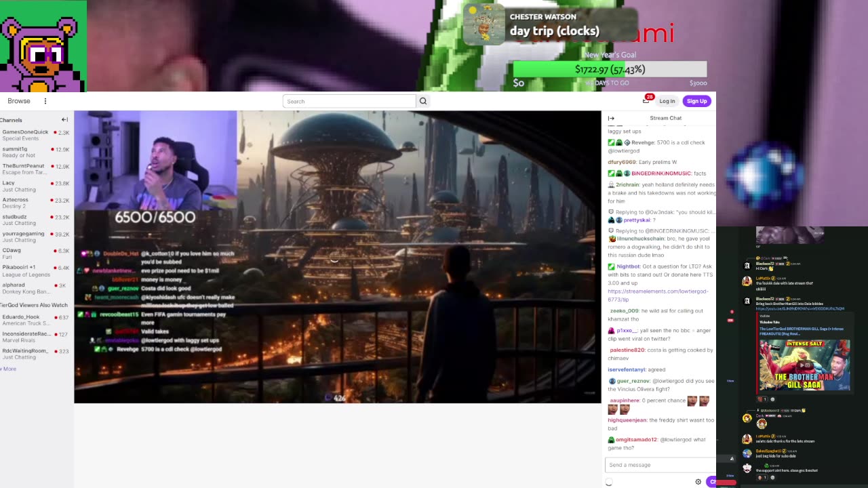Click Nightbot username in chat

click(628, 266)
